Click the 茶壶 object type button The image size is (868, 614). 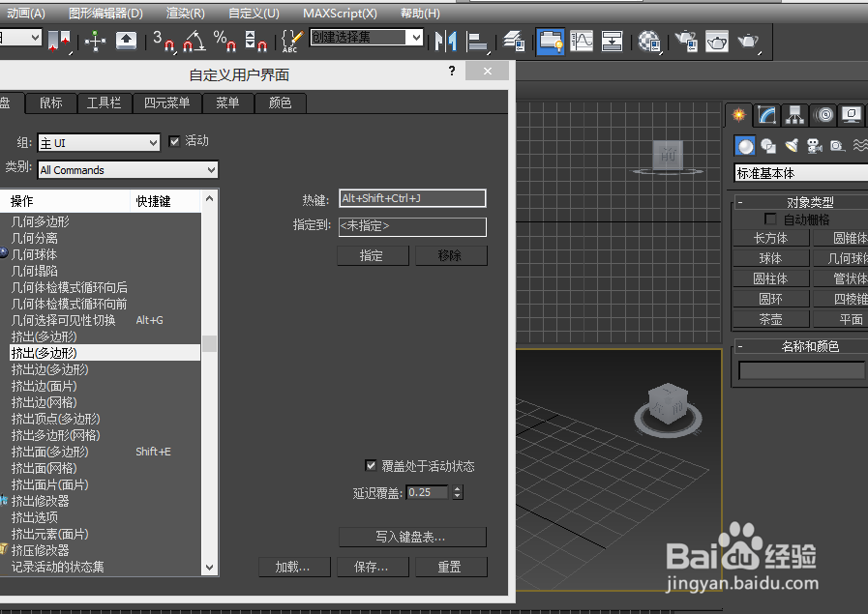coord(769,318)
